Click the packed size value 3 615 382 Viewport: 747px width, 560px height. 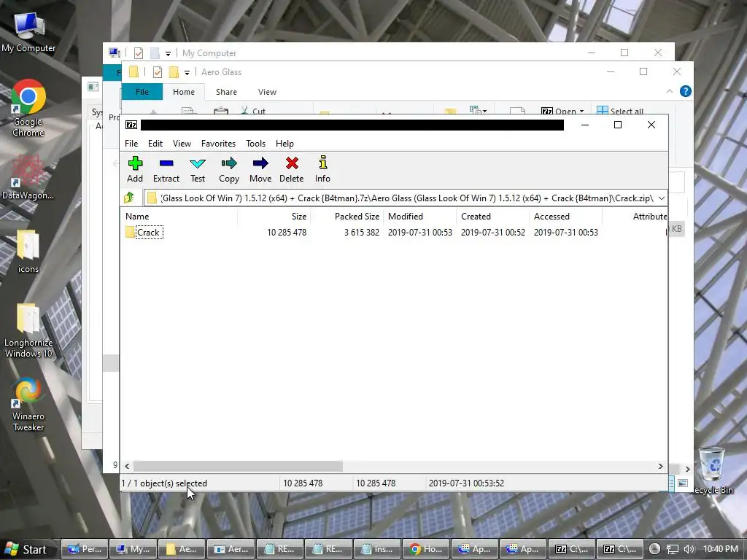(x=362, y=233)
